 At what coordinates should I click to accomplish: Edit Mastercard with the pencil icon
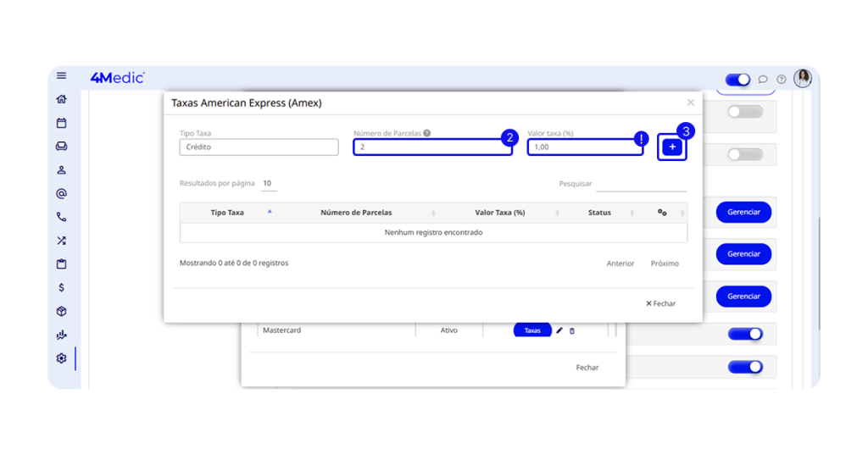pos(559,330)
